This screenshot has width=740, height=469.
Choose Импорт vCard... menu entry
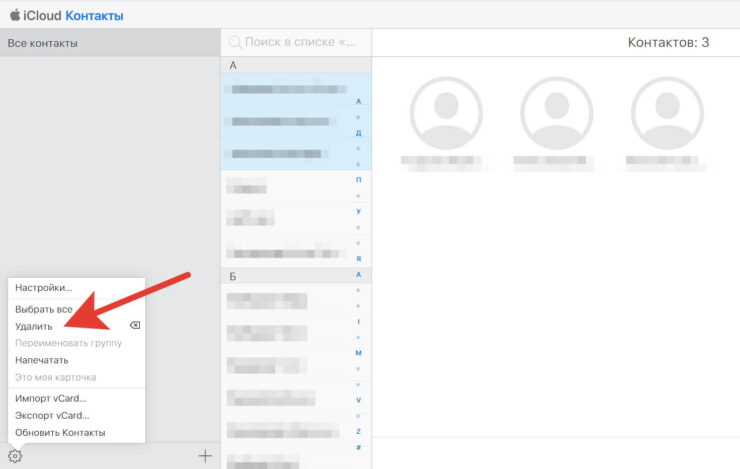(x=50, y=398)
